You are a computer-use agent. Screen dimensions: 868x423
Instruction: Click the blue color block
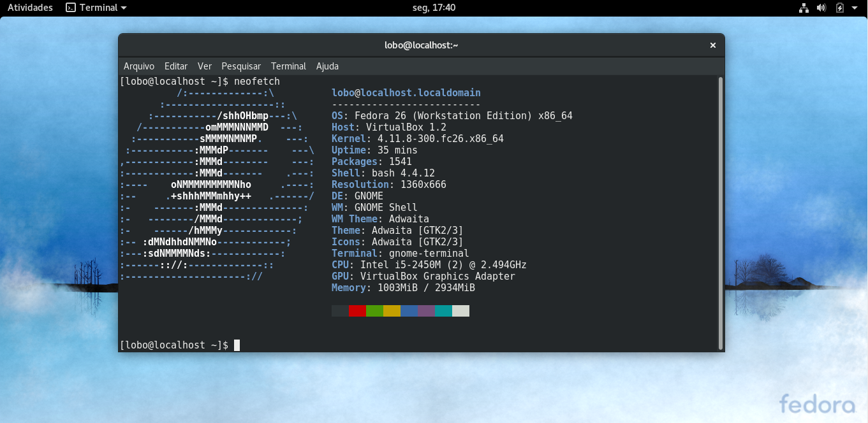(x=409, y=311)
